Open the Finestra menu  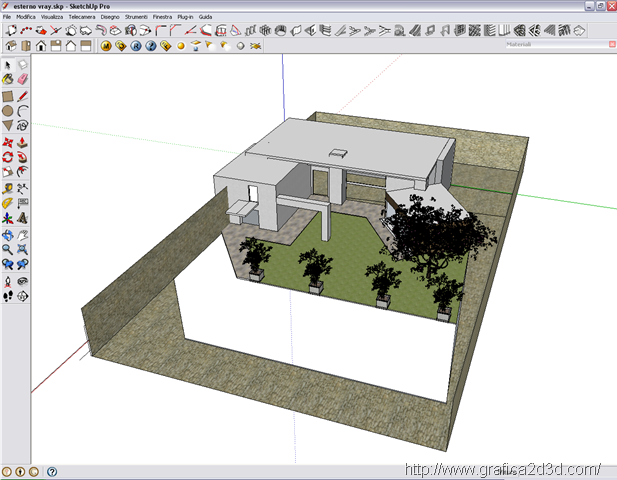coord(162,17)
